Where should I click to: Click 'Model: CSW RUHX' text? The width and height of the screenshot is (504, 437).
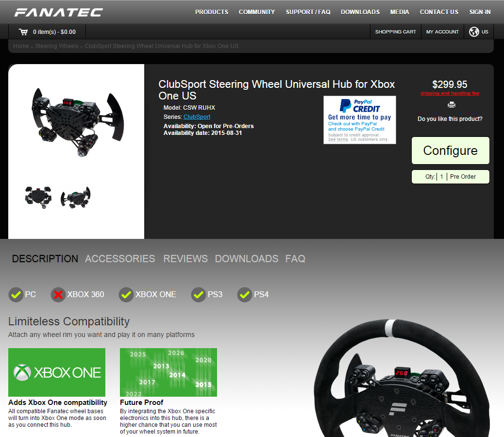(189, 108)
